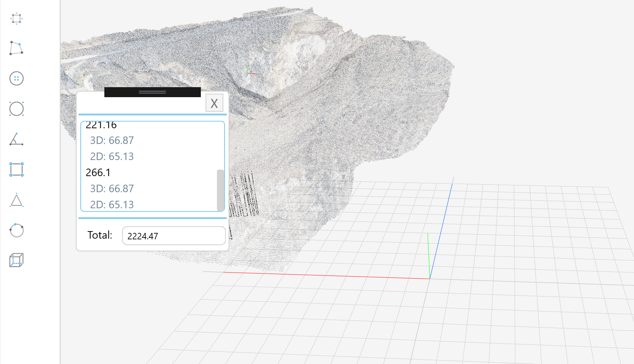
Task: Select the square with corner nodes tool
Action: [x=16, y=169]
